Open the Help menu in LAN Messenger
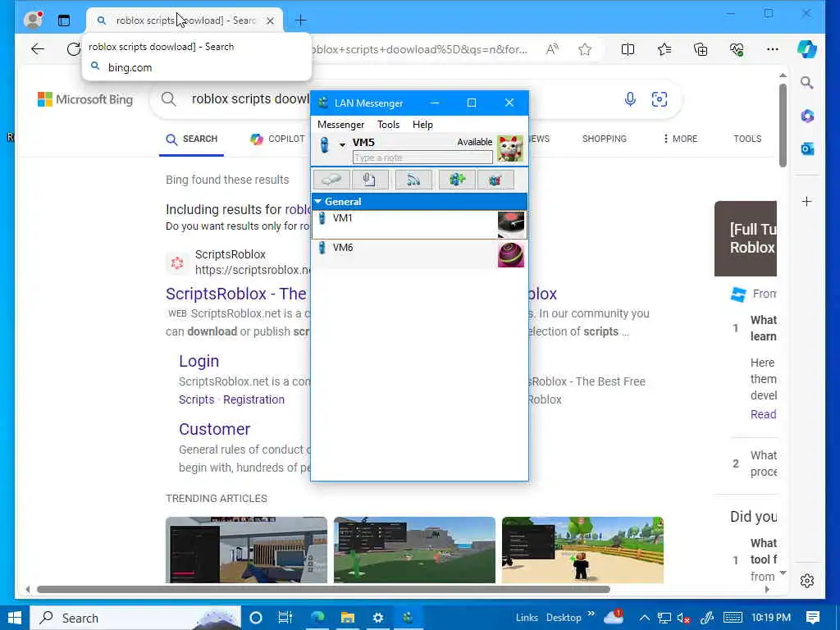The height and width of the screenshot is (630, 840). pos(422,125)
